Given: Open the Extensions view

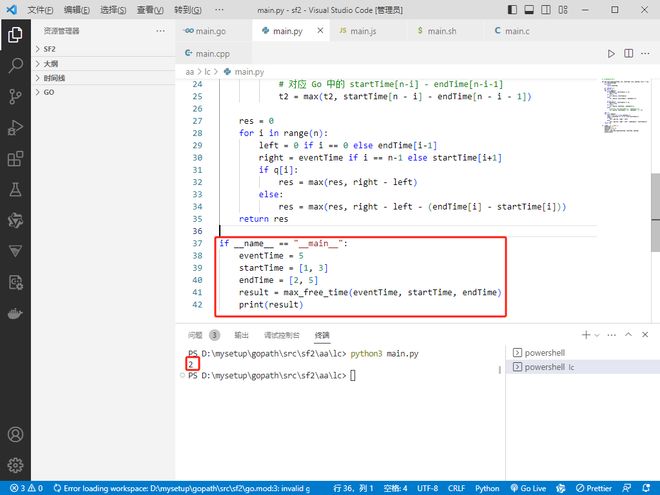Looking at the screenshot, I should (x=15, y=159).
